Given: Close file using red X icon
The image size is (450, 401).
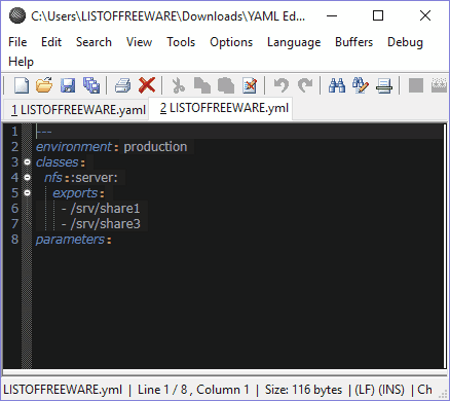Looking at the screenshot, I should (147, 85).
